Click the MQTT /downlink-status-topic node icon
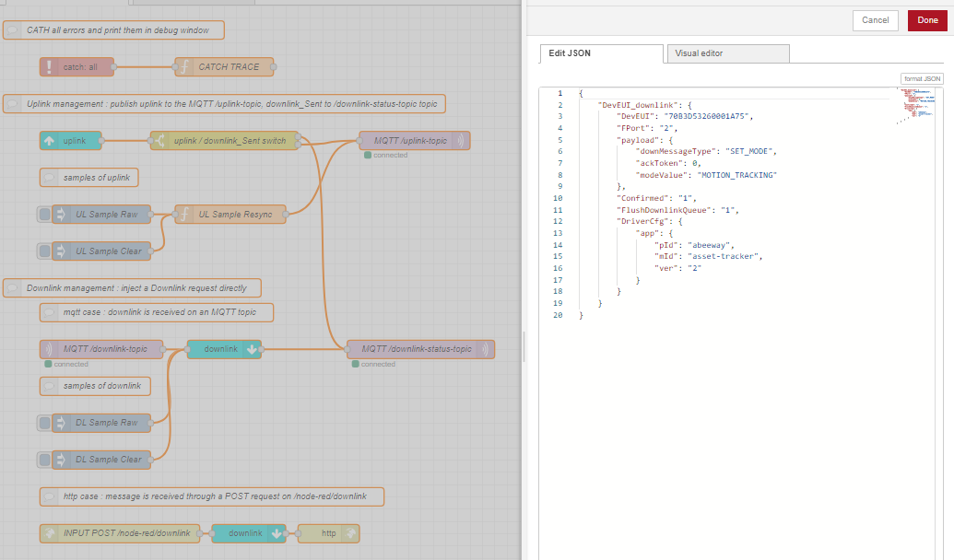This screenshot has width=954, height=560. [484, 349]
